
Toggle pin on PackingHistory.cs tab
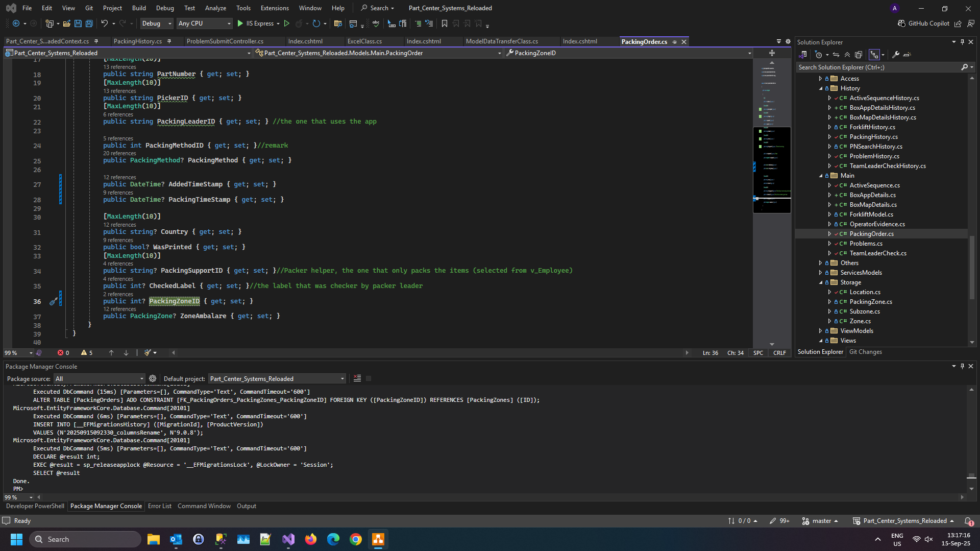[x=169, y=41]
